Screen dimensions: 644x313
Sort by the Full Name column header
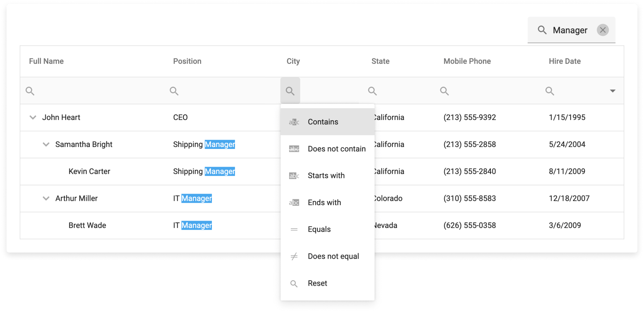[46, 61]
